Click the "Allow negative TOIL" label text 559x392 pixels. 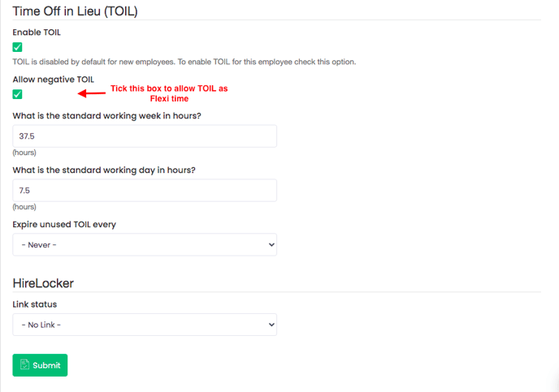(x=54, y=80)
